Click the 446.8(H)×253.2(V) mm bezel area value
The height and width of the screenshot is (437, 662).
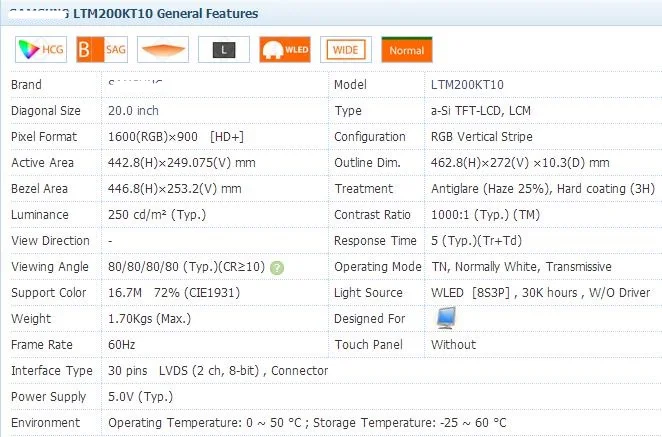click(x=175, y=189)
